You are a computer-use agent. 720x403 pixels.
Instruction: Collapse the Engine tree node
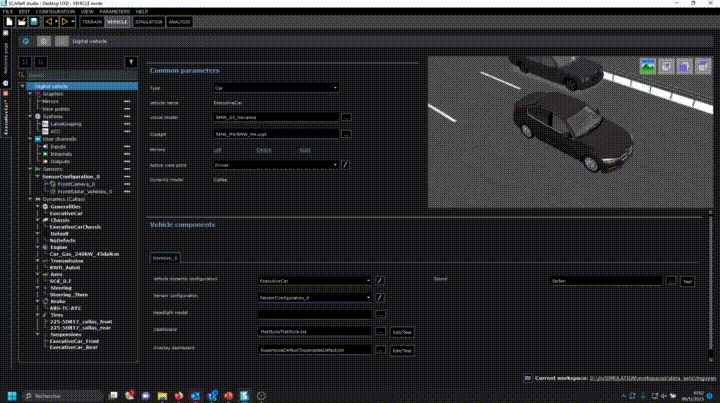(38, 247)
